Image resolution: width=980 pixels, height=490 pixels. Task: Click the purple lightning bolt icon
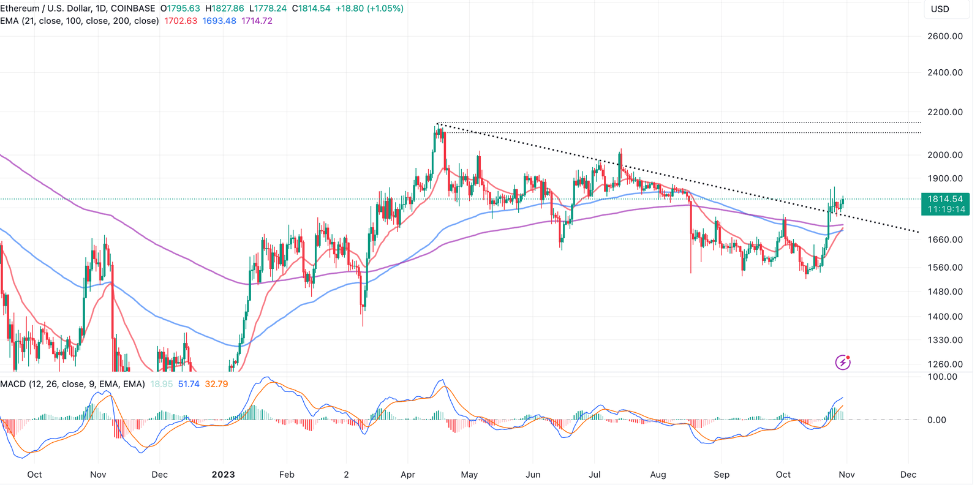[x=843, y=363]
